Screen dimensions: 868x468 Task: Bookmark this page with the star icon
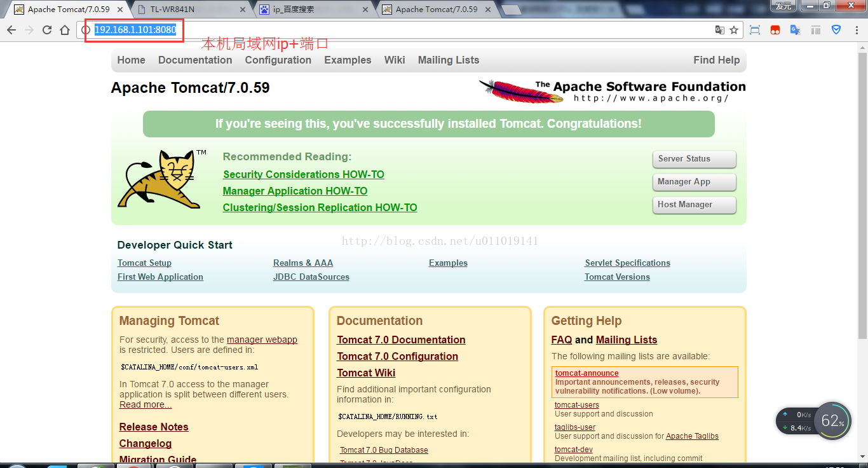[734, 30]
